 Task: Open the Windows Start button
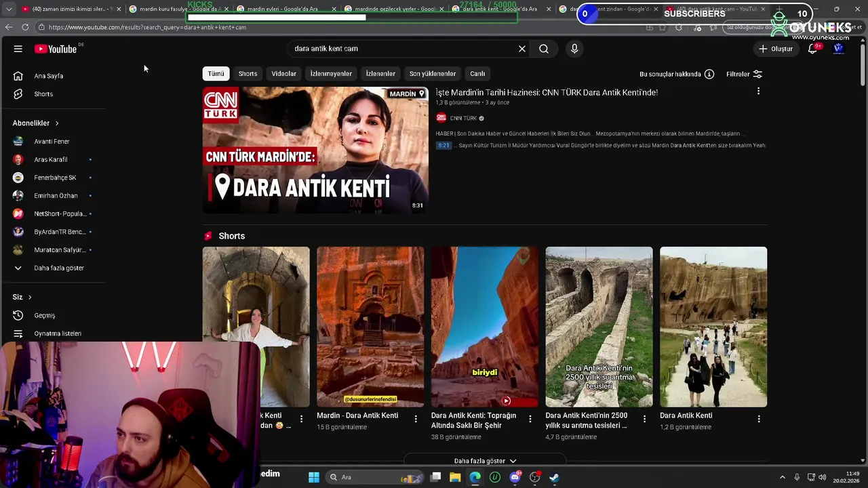coord(314,477)
